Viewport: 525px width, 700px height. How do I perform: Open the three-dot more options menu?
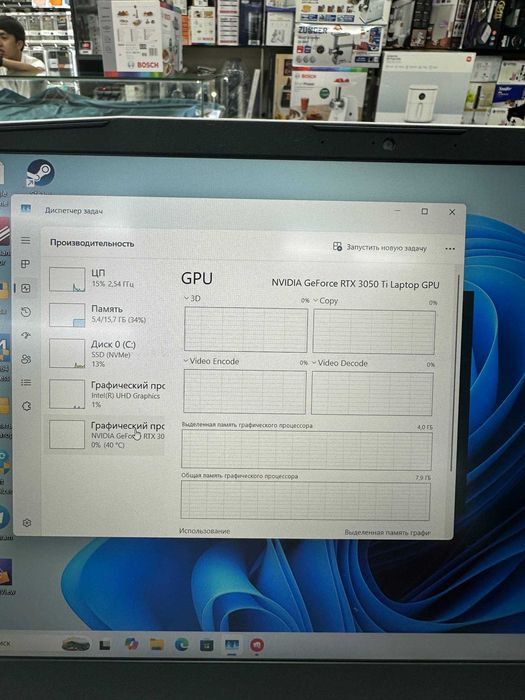[x=450, y=249]
